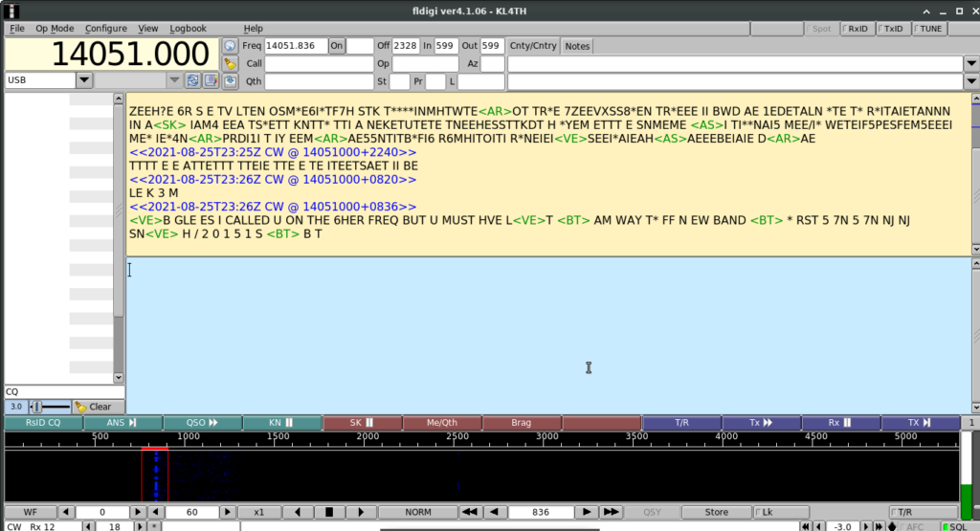Open the USB mode dropdown
Viewport: 980px width, 531px height.
[83, 80]
